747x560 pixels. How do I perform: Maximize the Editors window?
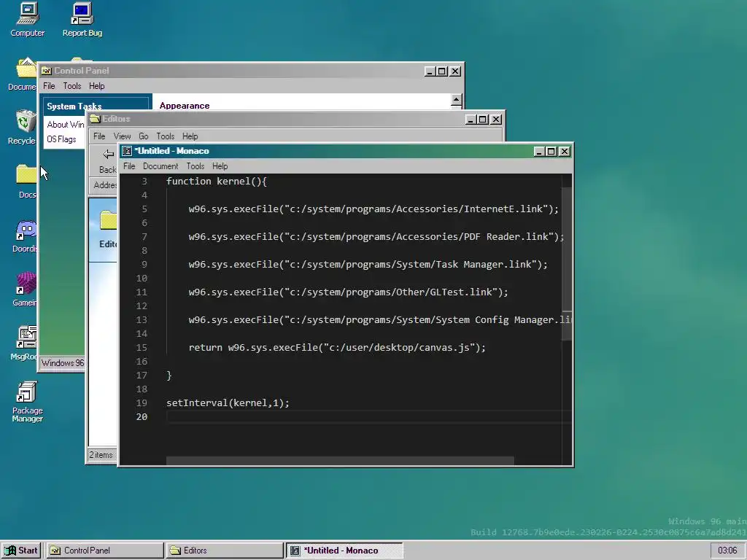(x=483, y=119)
